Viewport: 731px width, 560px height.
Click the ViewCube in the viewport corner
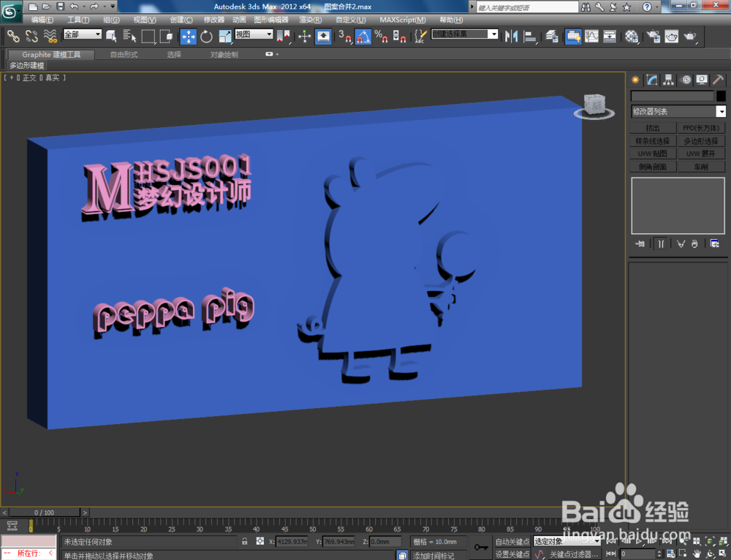click(594, 107)
